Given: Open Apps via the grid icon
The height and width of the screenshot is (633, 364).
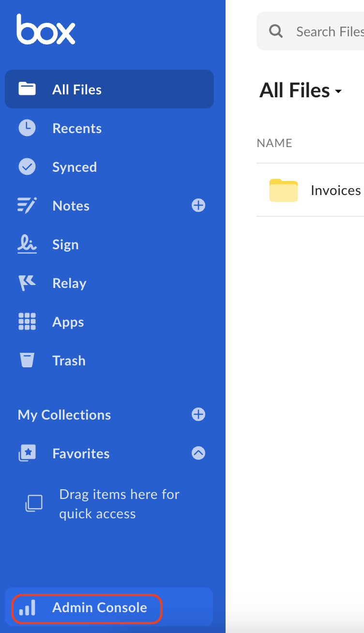Looking at the screenshot, I should click(27, 322).
